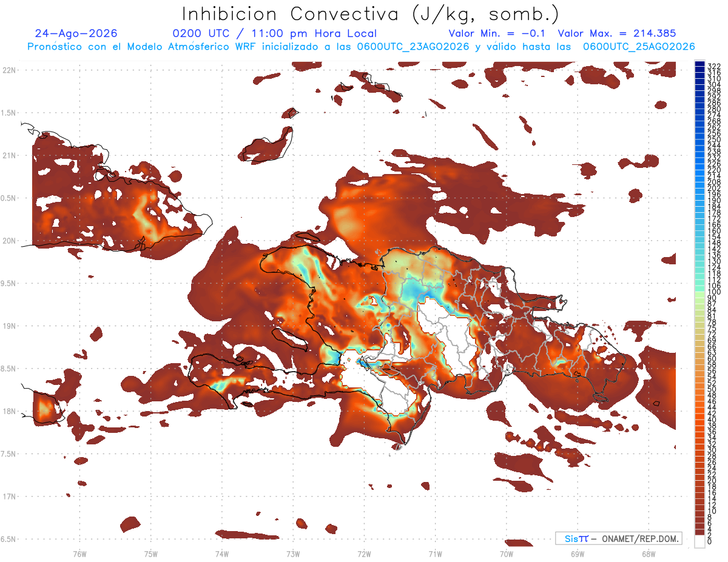This screenshot has width=728, height=562.
Task: Click the "76W" longitude label
Action: pyautogui.click(x=79, y=554)
